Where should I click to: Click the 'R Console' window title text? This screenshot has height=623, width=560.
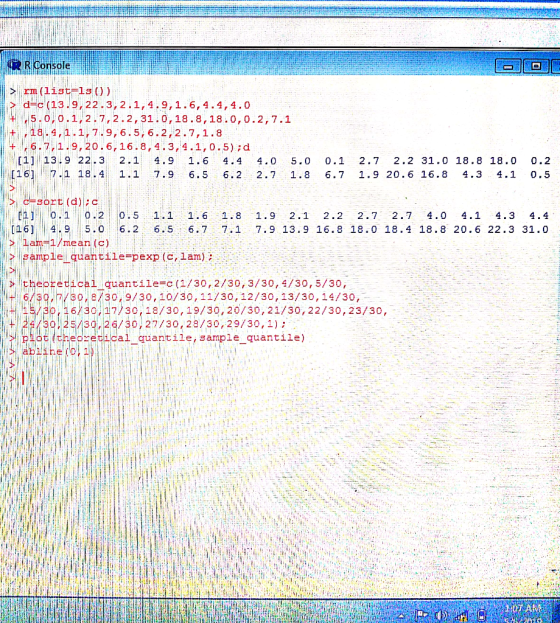(x=47, y=65)
